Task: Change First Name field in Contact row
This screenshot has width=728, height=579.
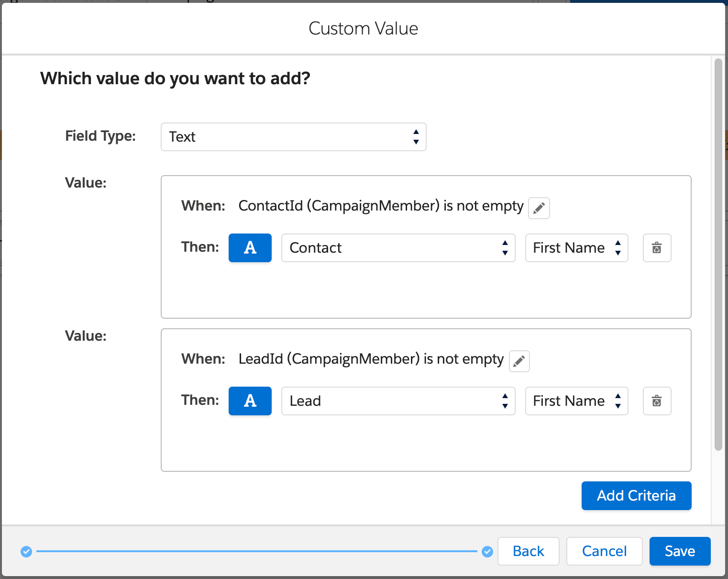Action: [576, 248]
